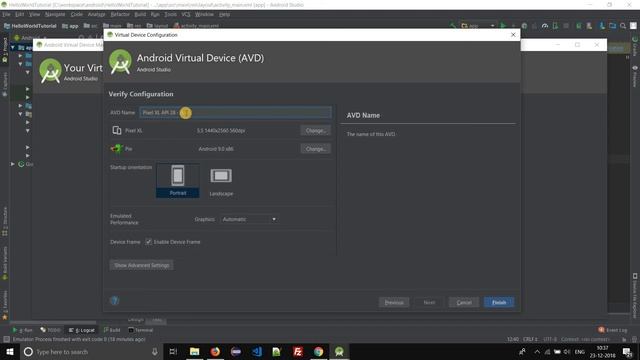640x360 pixels.
Task: Open the Terminal tool tab
Action: 140,330
